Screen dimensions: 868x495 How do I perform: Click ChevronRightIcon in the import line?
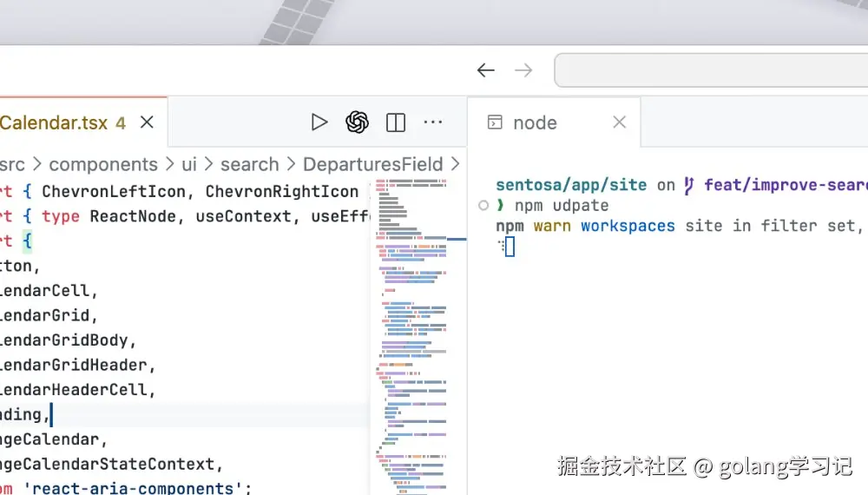point(282,192)
